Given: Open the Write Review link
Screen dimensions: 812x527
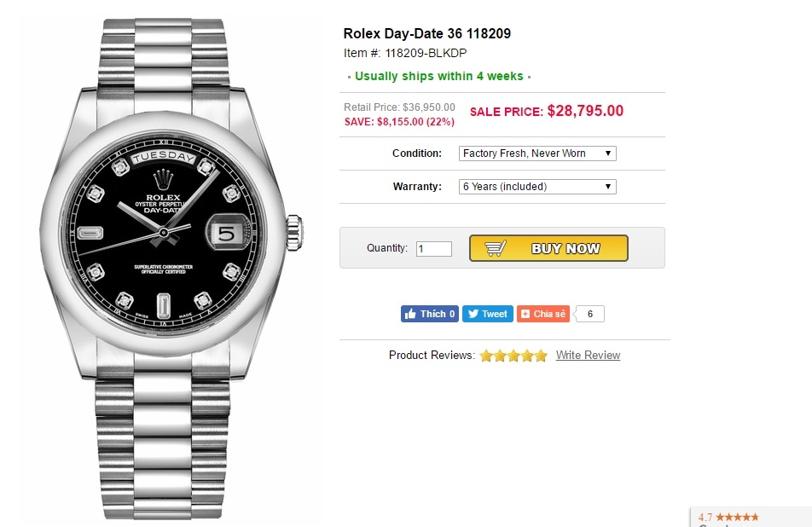Looking at the screenshot, I should coord(588,356).
